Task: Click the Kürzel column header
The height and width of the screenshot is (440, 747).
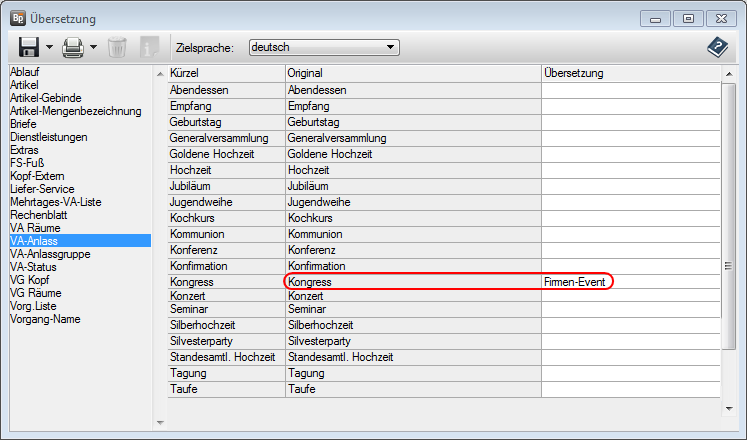Action: (x=225, y=74)
